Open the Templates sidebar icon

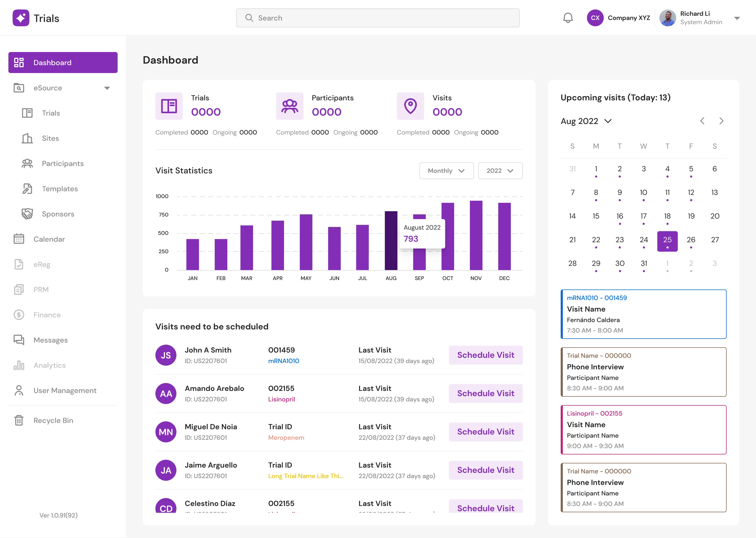point(27,189)
